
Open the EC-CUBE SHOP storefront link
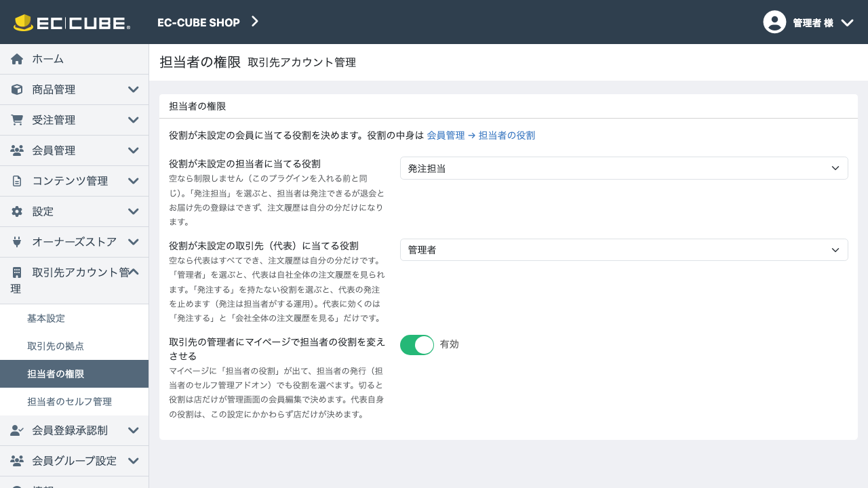(199, 22)
